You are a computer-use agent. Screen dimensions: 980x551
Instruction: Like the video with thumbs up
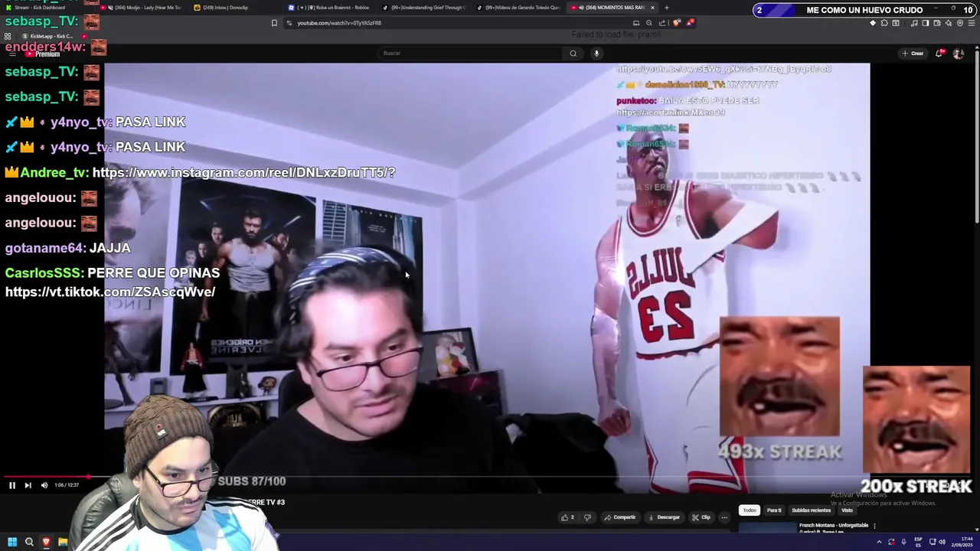click(x=567, y=517)
